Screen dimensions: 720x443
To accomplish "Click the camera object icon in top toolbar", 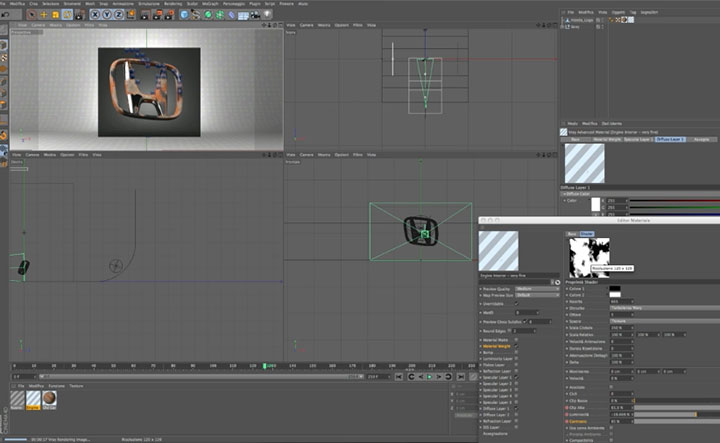I will pyautogui.click(x=255, y=15).
